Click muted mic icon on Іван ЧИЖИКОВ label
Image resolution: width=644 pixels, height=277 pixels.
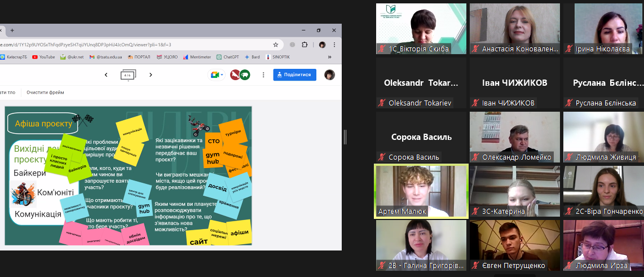475,103
